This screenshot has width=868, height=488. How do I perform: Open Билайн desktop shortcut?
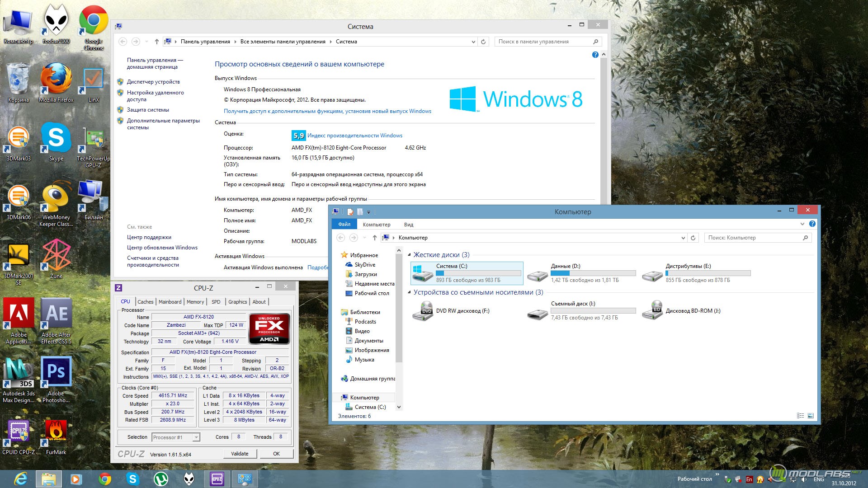pyautogui.click(x=94, y=201)
